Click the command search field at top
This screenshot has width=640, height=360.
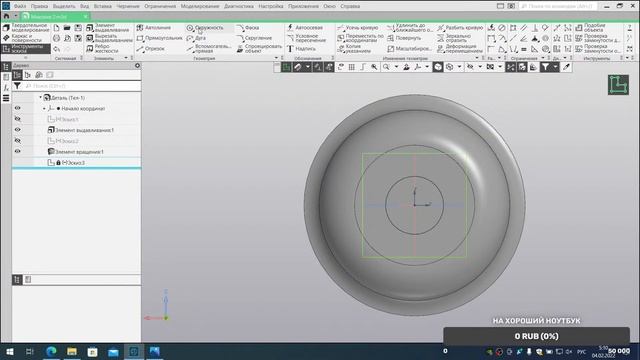557,6
